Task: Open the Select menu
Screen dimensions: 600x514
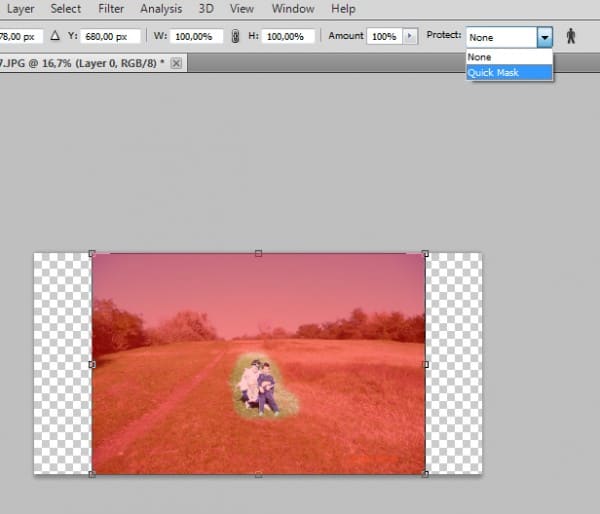Action: click(66, 9)
